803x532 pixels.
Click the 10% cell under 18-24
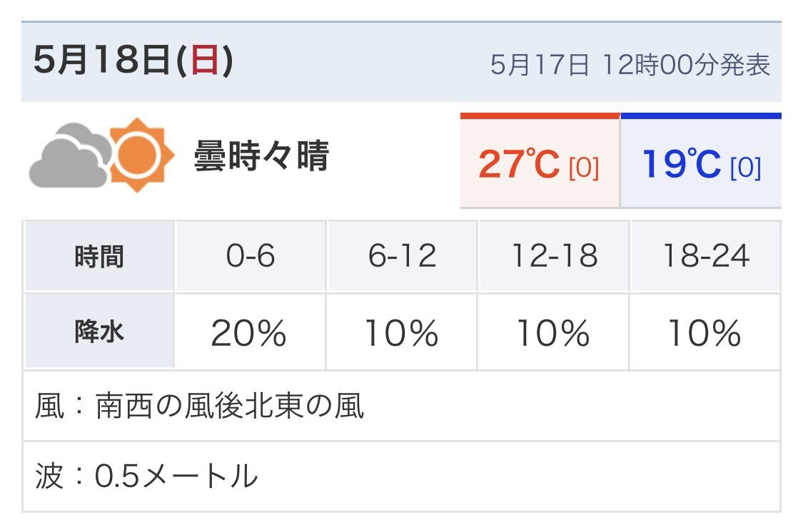[706, 332]
